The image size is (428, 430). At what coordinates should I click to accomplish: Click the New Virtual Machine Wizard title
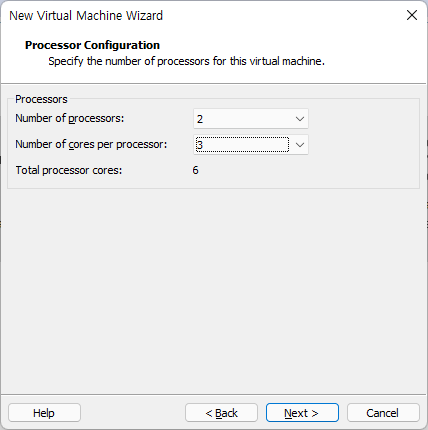click(86, 16)
